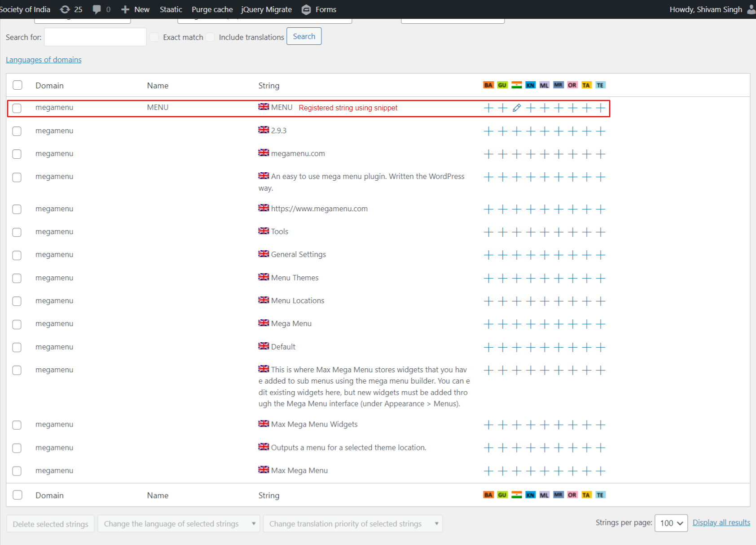
Task: Check the Tools row checkbox
Action: click(x=17, y=232)
